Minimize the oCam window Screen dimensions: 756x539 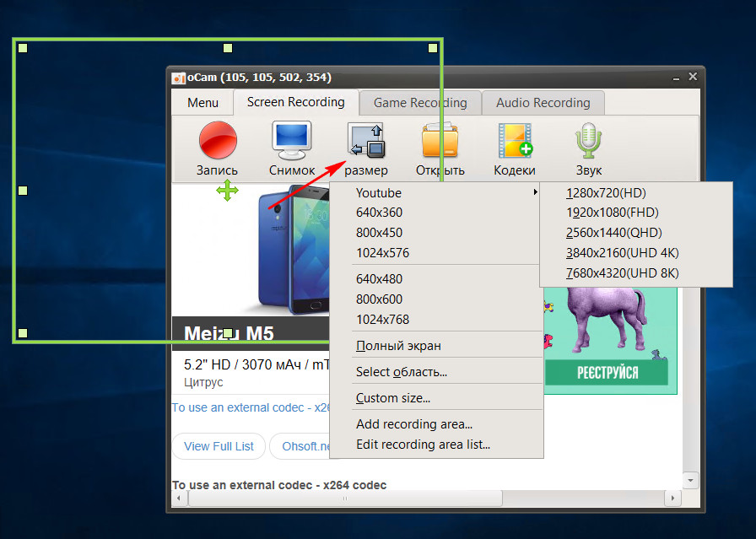(676, 78)
